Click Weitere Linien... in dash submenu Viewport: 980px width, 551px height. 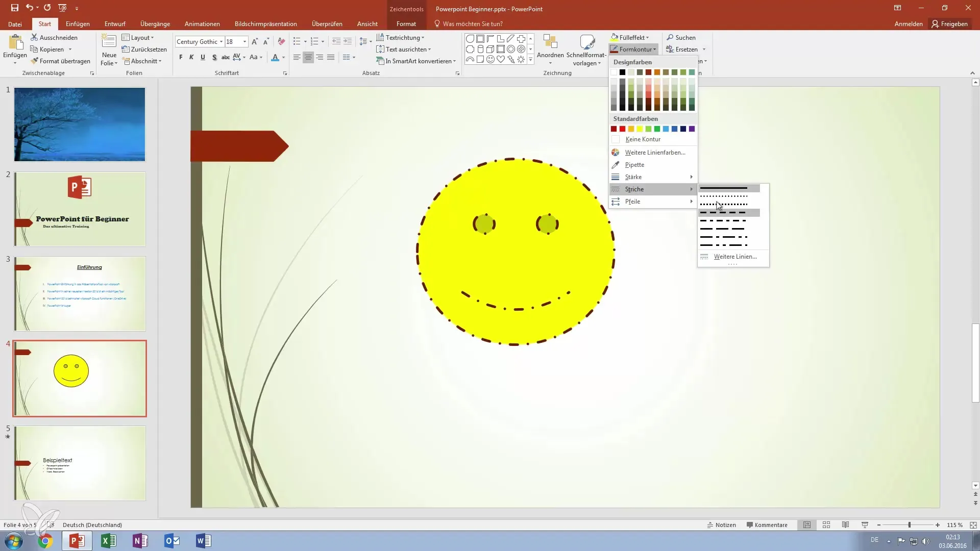click(733, 257)
